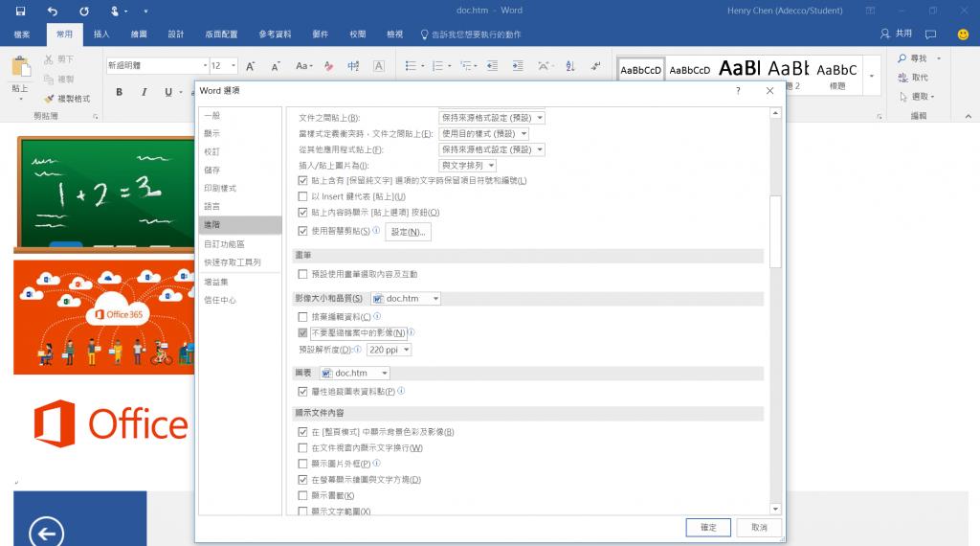Open 從其他應用程式貼上 dropdown
The width and height of the screenshot is (980, 546).
[x=491, y=149]
